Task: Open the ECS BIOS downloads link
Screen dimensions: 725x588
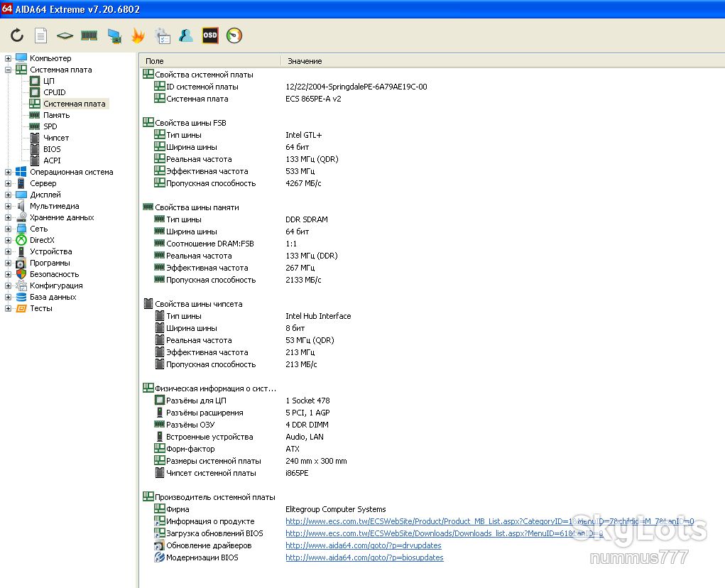Action: point(445,533)
